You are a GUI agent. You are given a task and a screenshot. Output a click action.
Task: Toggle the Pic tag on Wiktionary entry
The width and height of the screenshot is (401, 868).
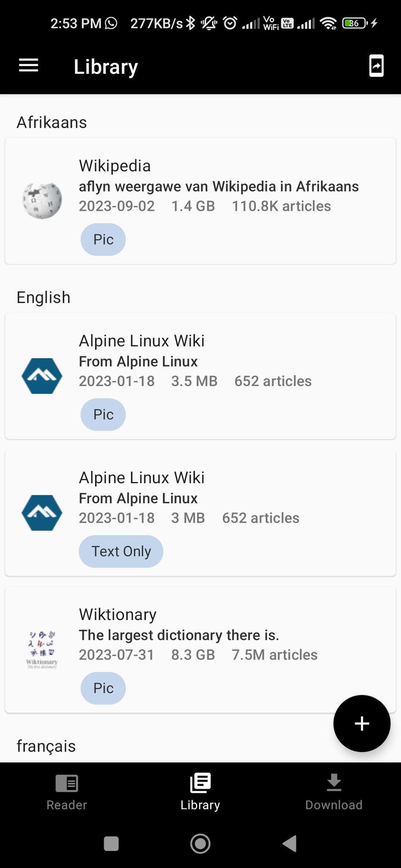(103, 688)
